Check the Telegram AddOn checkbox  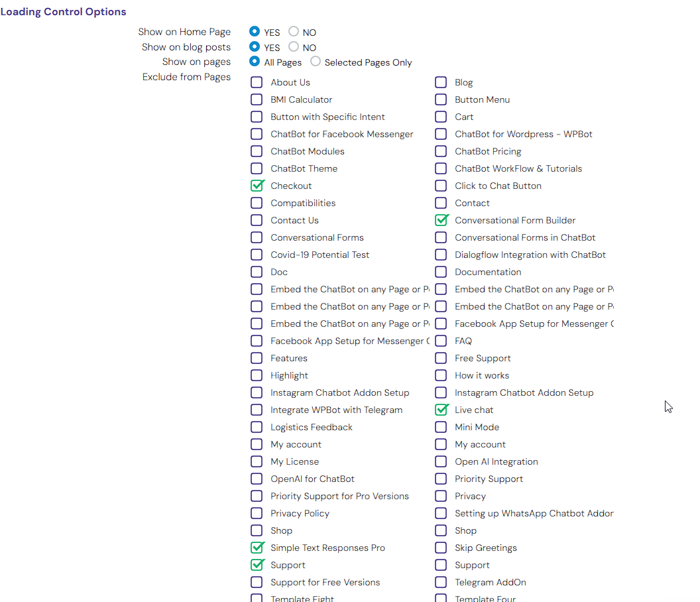(441, 582)
